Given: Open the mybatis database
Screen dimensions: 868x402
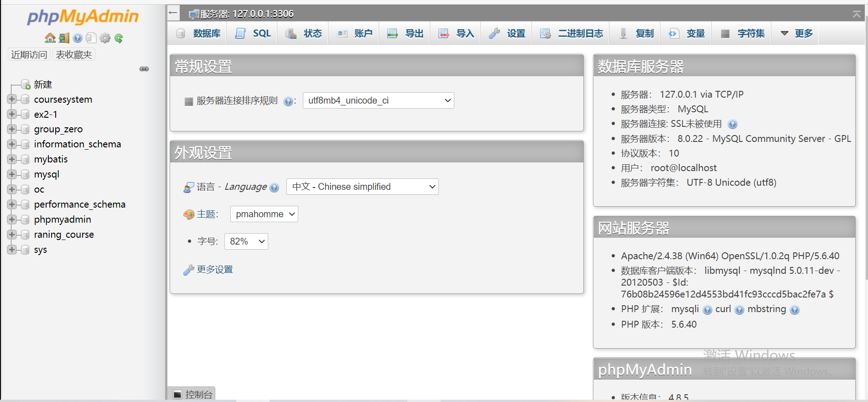Looking at the screenshot, I should coord(51,159).
